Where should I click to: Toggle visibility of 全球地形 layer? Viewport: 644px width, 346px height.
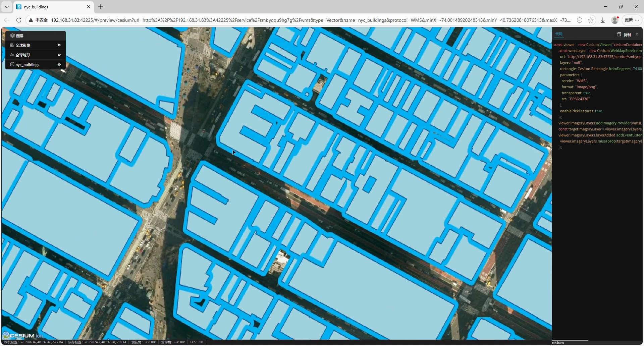pos(59,55)
